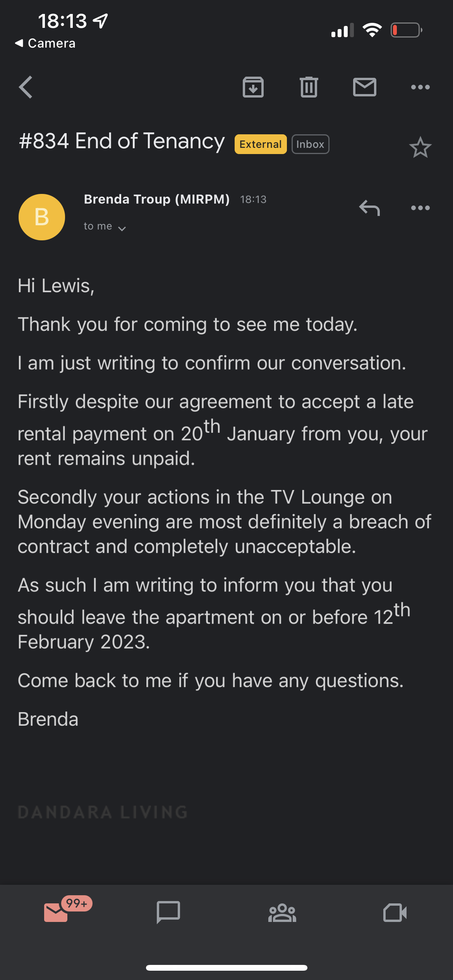The width and height of the screenshot is (453, 980).
Task: Mark as unread with the envelope icon
Action: (x=365, y=87)
